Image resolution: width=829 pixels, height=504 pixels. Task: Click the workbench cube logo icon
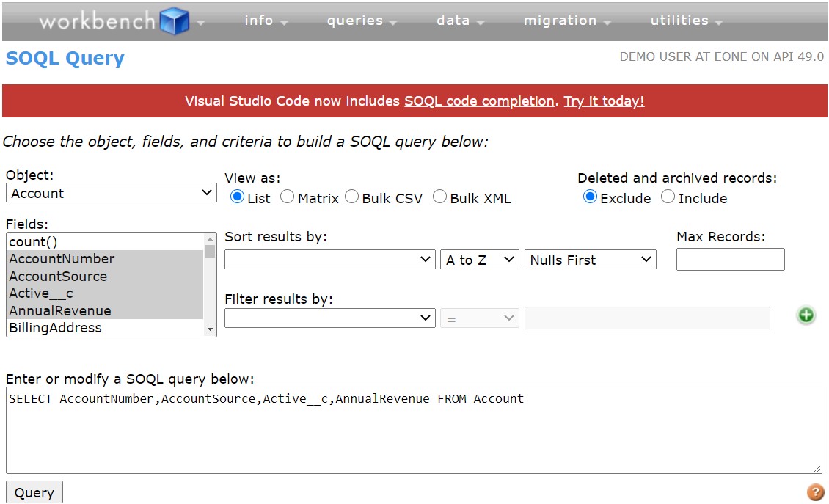tap(174, 21)
